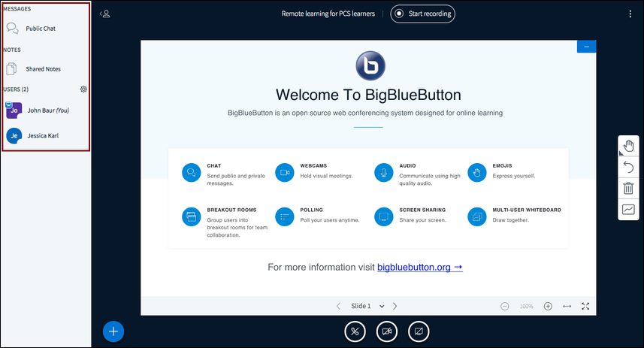The image size is (644, 348).
Task: Toggle screen sharing
Action: click(419, 331)
